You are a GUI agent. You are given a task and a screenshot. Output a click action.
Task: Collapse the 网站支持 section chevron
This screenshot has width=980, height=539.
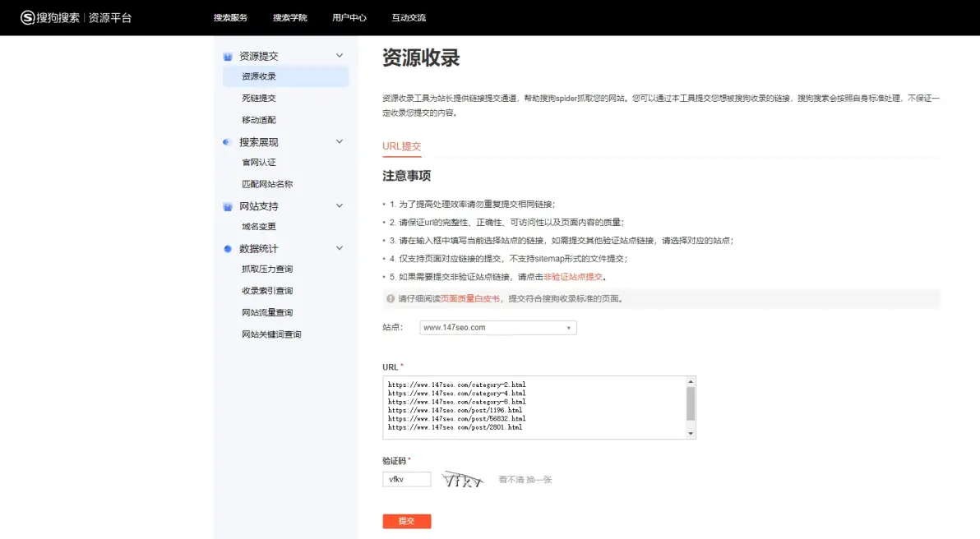coord(340,205)
